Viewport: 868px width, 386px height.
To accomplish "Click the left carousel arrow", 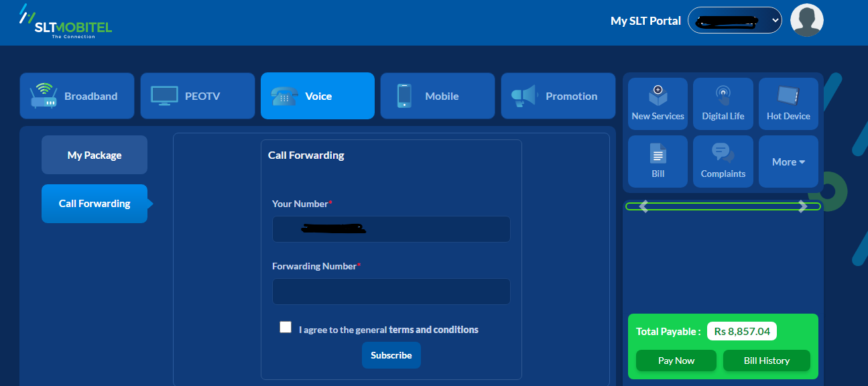I will pyautogui.click(x=644, y=206).
